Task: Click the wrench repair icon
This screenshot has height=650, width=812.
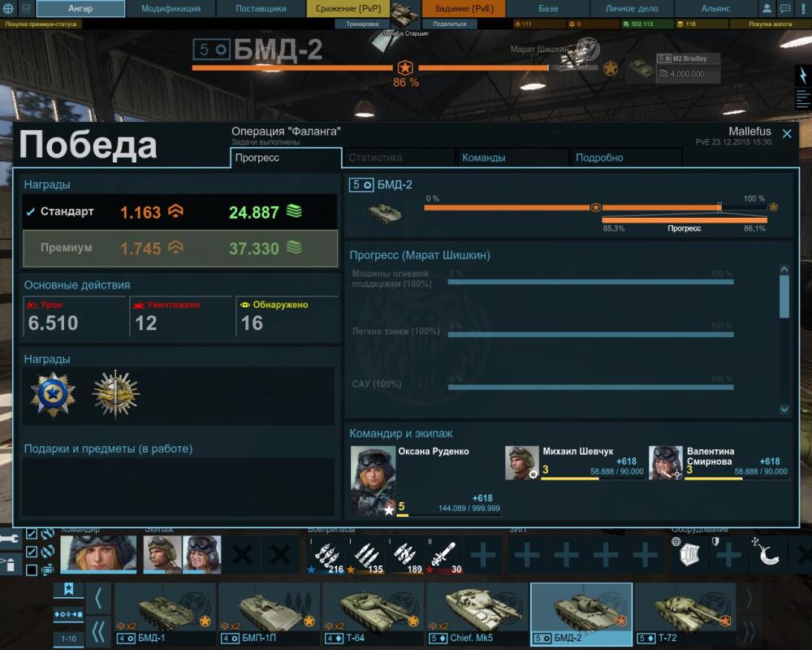Action: [10, 539]
